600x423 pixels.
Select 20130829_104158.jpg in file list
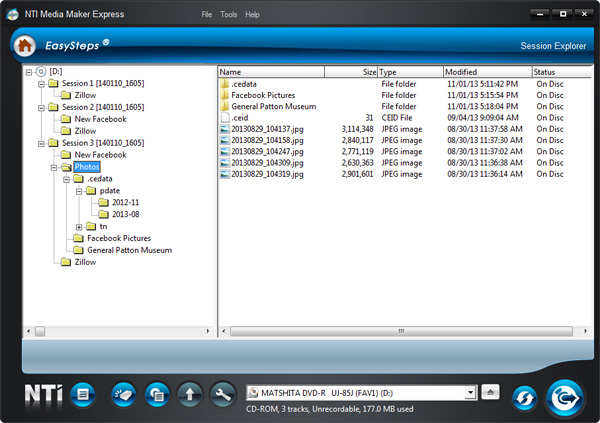pos(267,140)
